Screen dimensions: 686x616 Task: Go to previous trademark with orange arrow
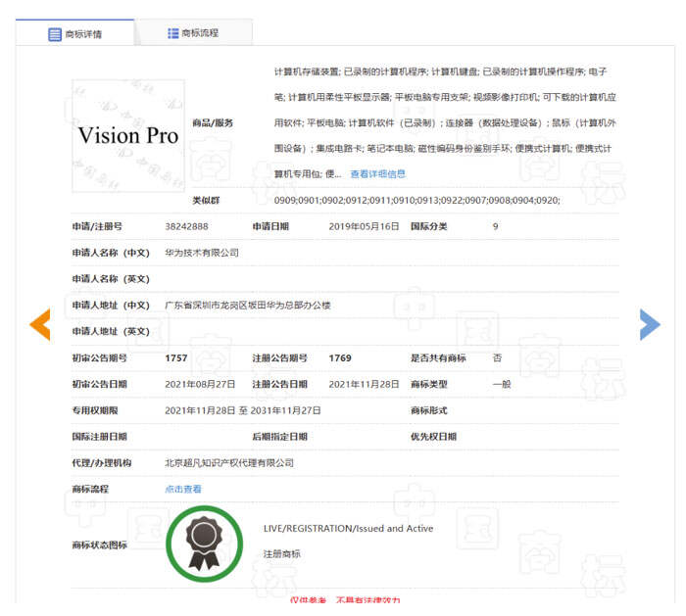pos(39,324)
